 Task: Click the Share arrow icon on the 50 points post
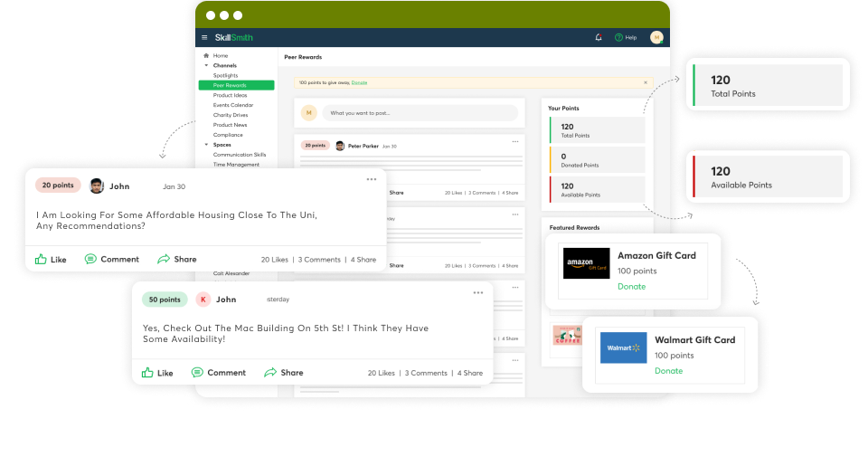click(270, 372)
